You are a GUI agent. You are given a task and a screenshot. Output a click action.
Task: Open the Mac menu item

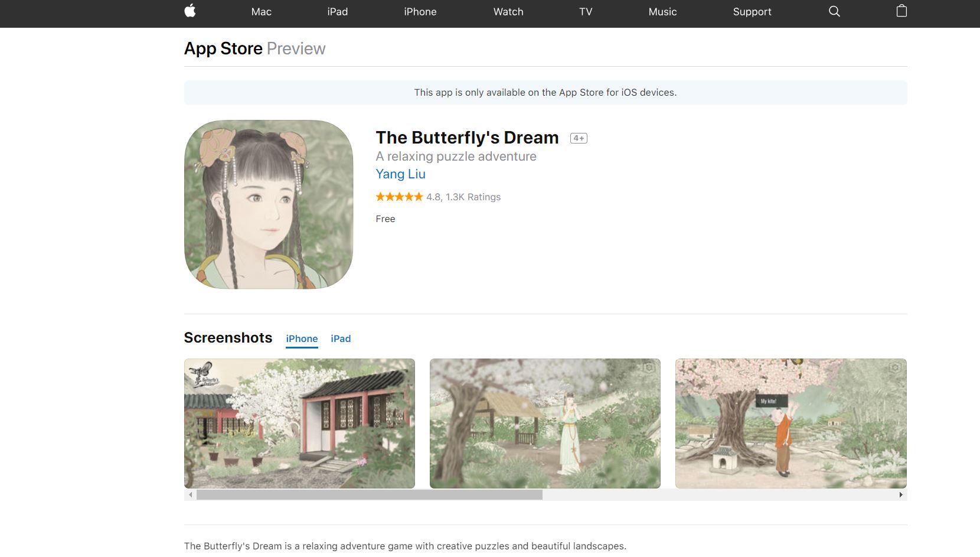click(262, 12)
